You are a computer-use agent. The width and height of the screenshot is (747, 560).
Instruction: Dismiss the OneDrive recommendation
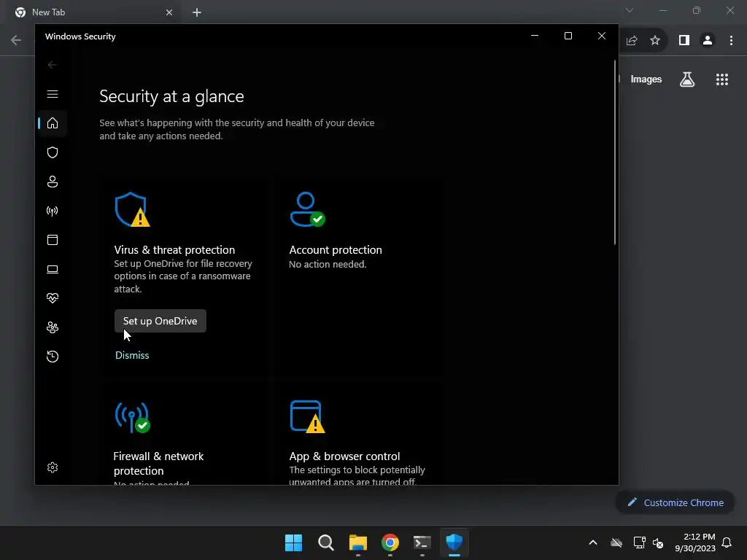point(132,355)
